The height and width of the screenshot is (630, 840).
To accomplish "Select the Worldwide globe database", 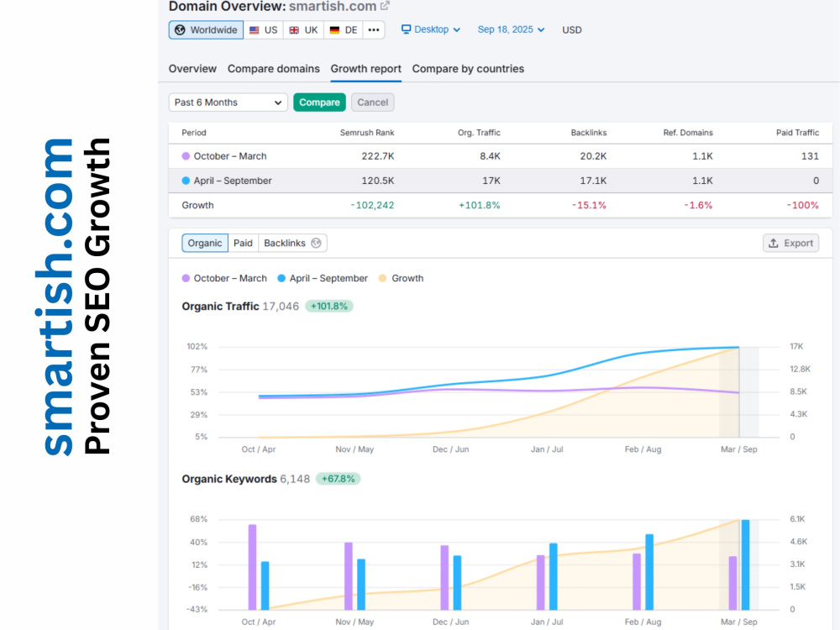I will [x=207, y=30].
